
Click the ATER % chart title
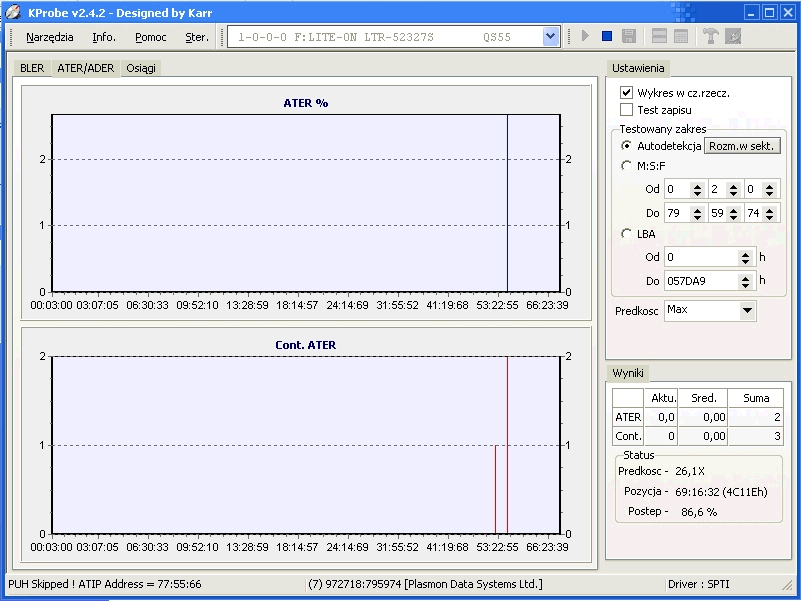click(305, 103)
